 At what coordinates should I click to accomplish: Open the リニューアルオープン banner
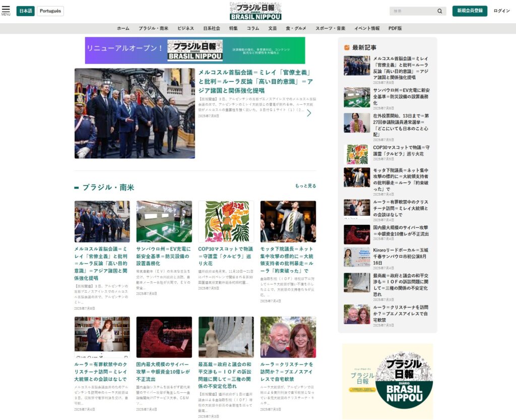[195, 50]
